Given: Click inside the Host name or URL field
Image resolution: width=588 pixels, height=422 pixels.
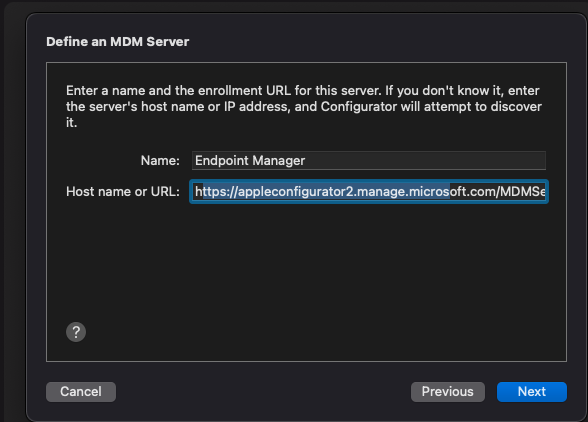Looking at the screenshot, I should 369,192.
